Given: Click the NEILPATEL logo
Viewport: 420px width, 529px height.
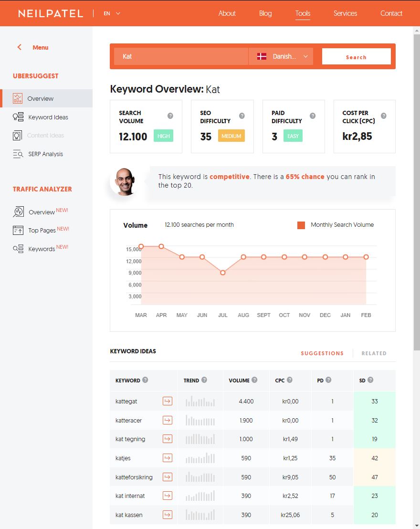Looking at the screenshot, I should pyautogui.click(x=51, y=13).
